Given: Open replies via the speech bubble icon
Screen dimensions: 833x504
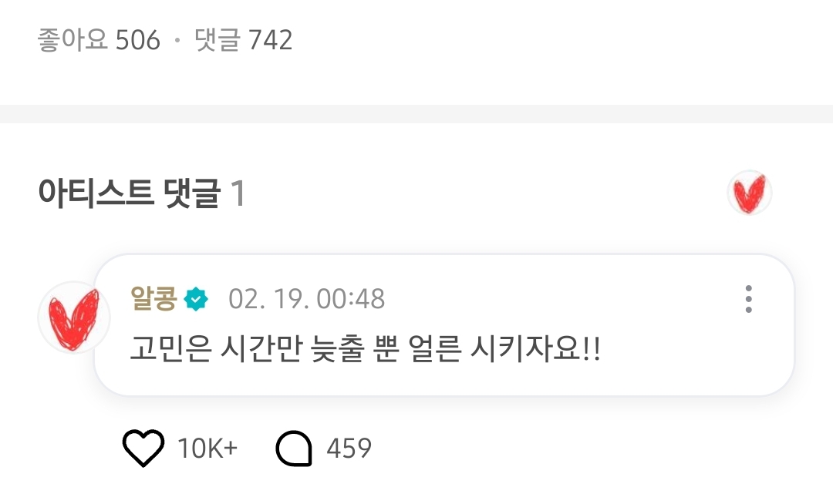Looking at the screenshot, I should pos(294,449).
